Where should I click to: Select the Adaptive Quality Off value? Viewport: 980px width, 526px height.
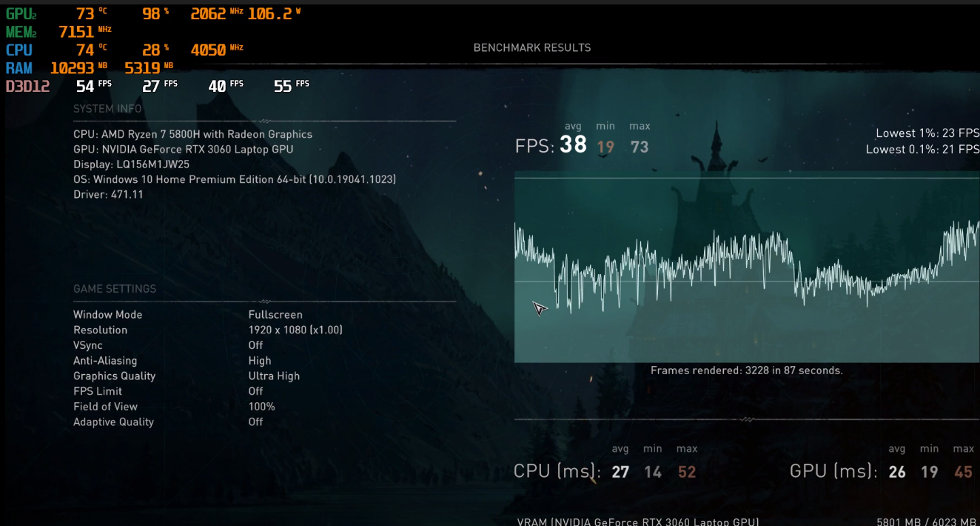[256, 422]
